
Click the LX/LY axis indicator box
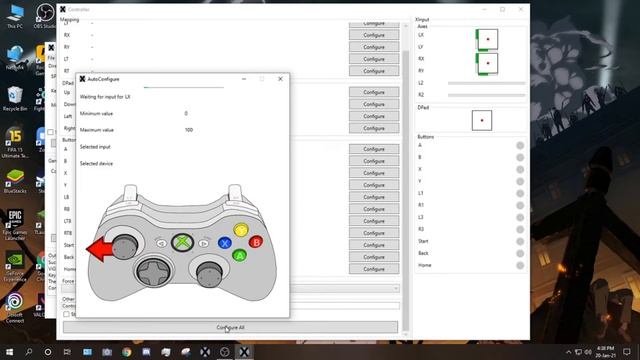487,40
